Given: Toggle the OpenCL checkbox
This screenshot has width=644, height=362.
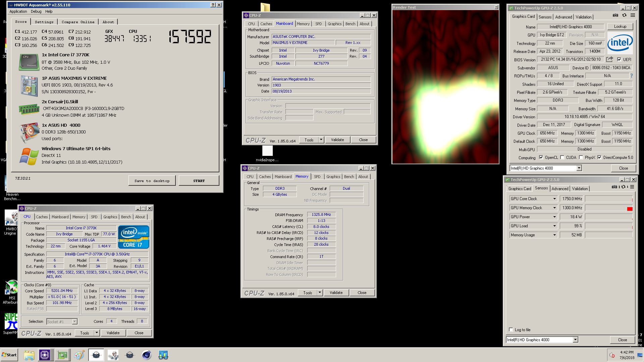Looking at the screenshot, I should coord(541,158).
